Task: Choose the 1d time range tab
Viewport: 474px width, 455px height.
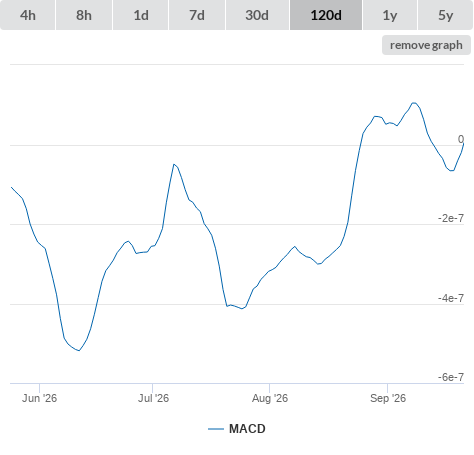Action: 141,15
